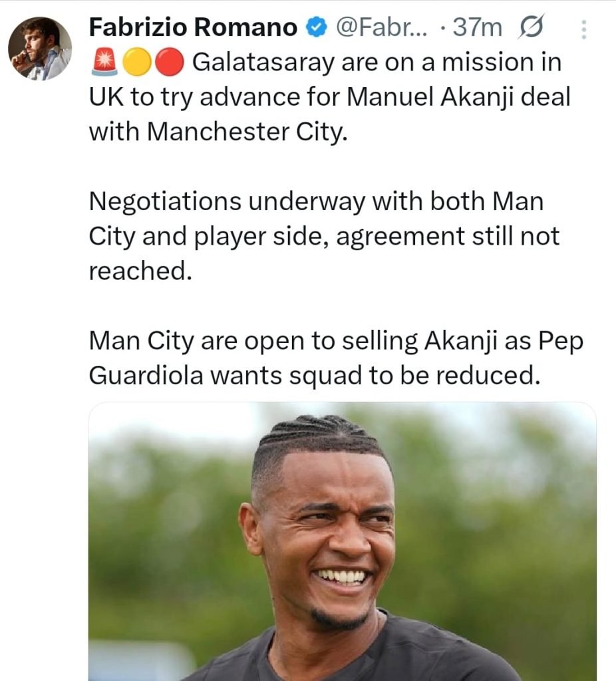
Task: Click the word Guardiola in the last line
Action: pos(146,375)
